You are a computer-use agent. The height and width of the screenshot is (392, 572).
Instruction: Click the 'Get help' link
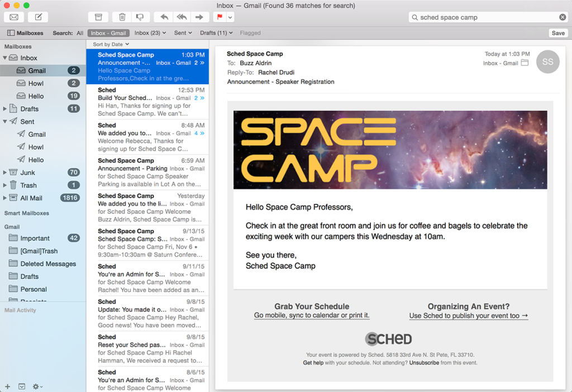point(313,363)
